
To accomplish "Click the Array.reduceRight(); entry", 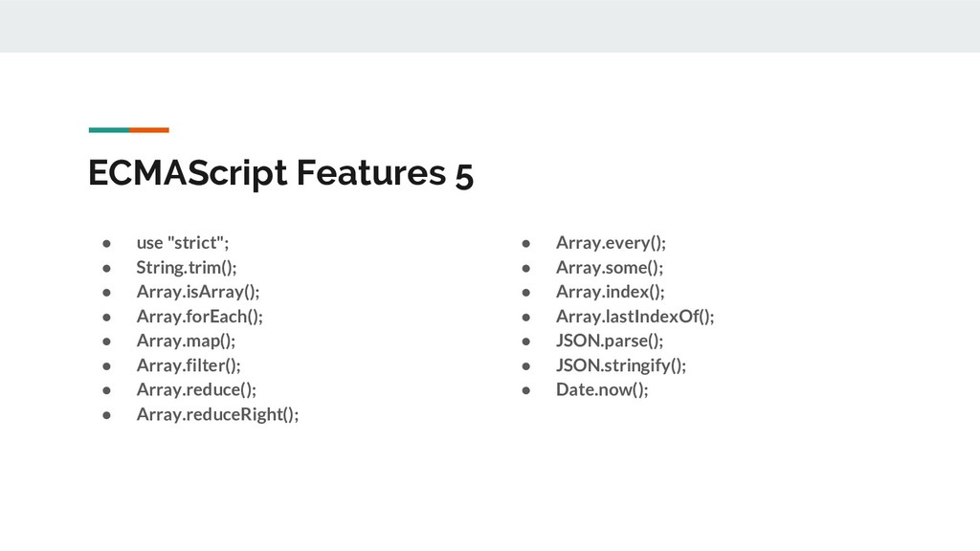I will 217,414.
